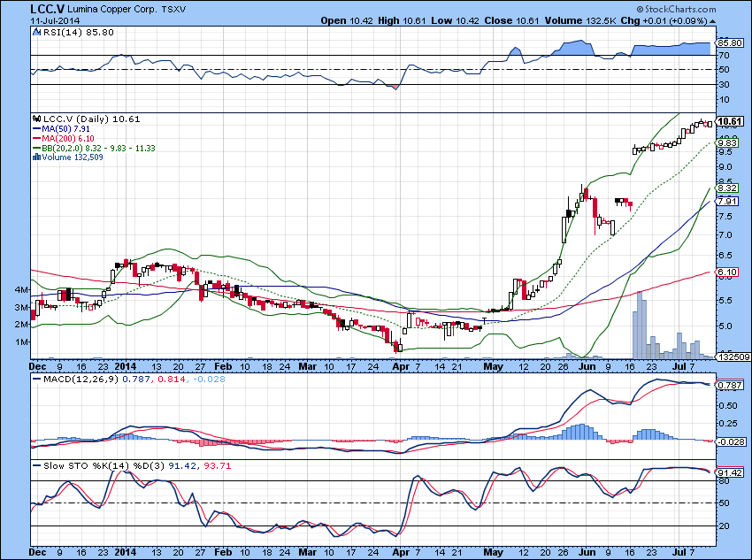The image size is (752, 560).
Task: Click the High 10.61 value in the header
Action: click(x=401, y=20)
